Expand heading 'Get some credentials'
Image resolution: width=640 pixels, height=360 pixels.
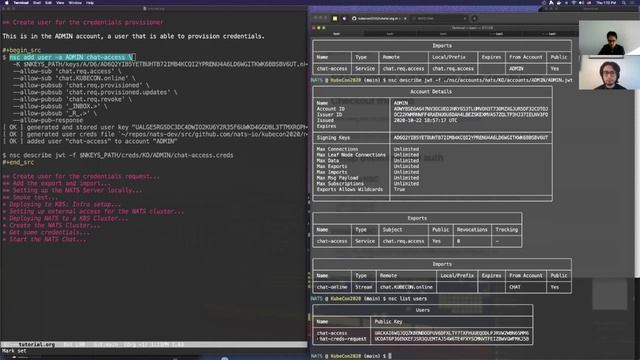coord(46,232)
